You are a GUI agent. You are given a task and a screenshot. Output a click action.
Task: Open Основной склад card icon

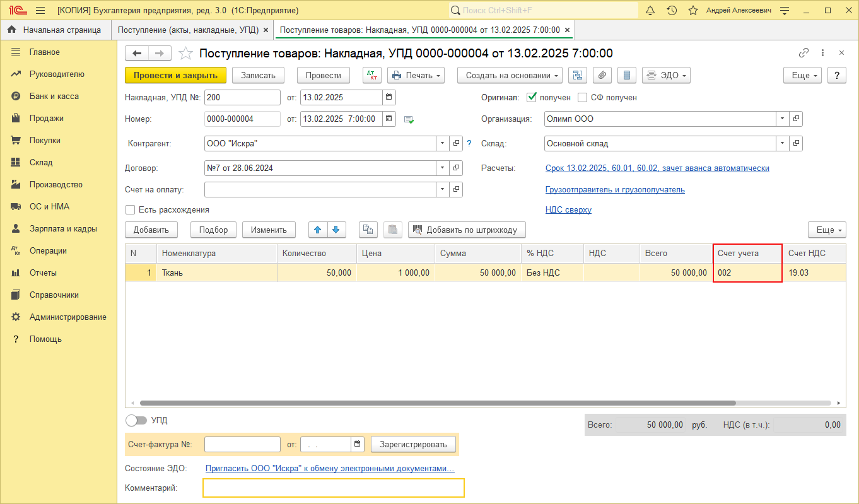pos(796,144)
